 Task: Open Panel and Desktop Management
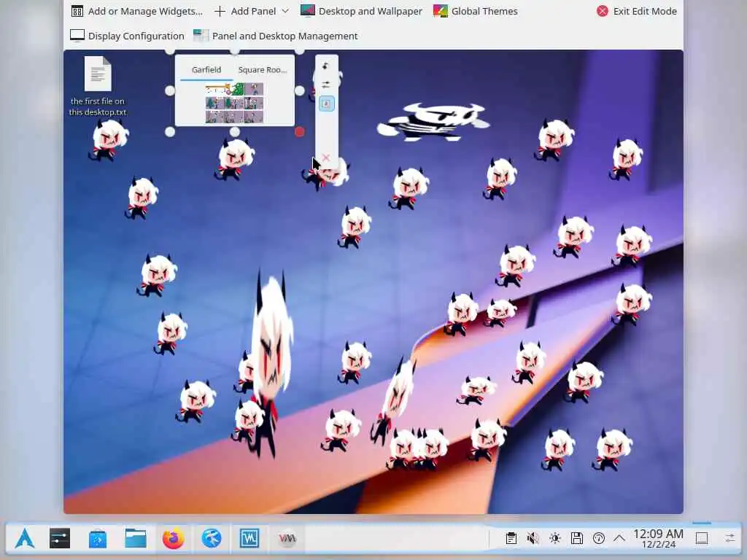pyautogui.click(x=275, y=36)
